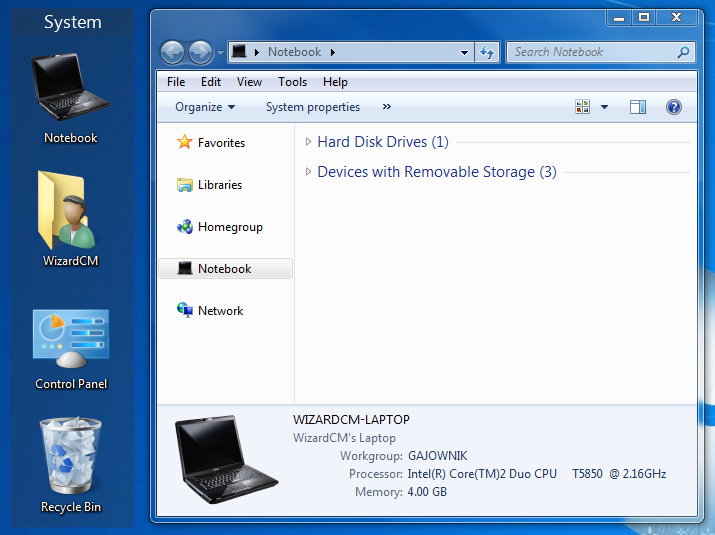The image size is (715, 535).
Task: Click System properties in toolbar
Action: click(x=313, y=107)
